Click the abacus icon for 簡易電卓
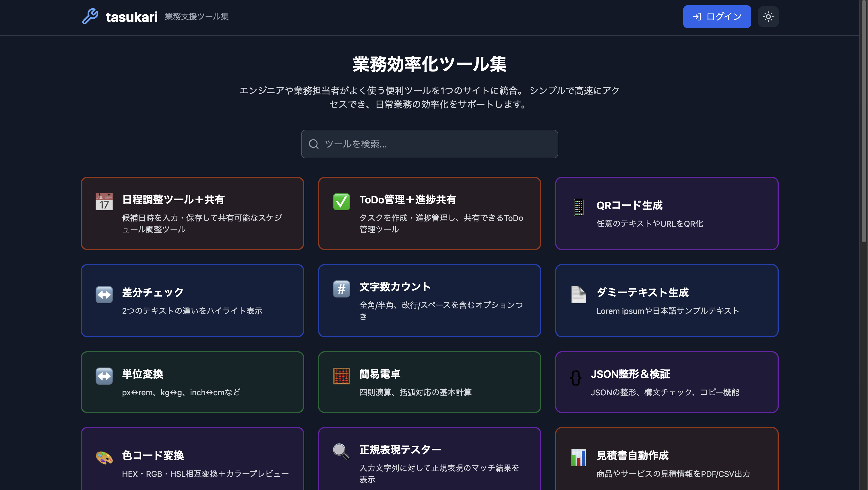The image size is (868, 490). click(x=341, y=376)
